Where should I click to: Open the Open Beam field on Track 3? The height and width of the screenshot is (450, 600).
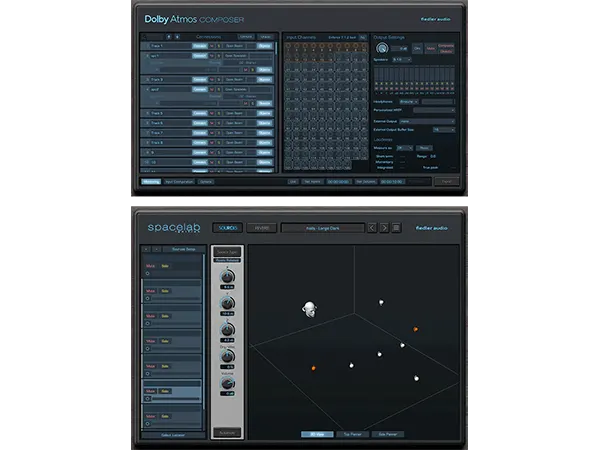[235, 80]
